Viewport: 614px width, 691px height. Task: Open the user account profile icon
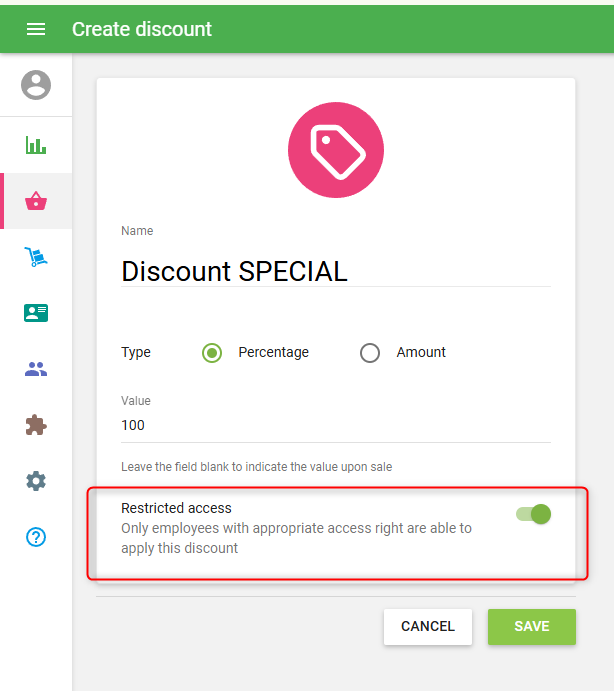point(36,85)
